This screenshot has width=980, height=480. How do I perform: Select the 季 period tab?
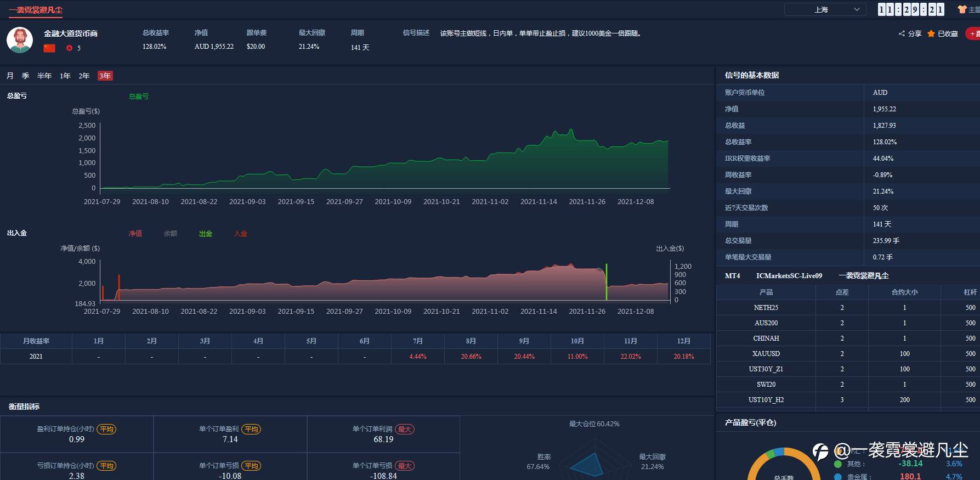[x=25, y=76]
